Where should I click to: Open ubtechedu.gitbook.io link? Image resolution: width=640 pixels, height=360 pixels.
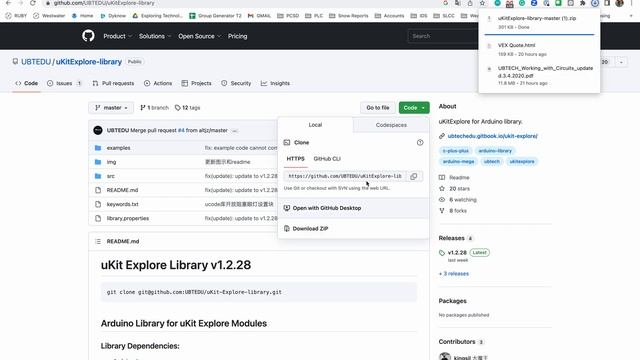[x=492, y=136]
